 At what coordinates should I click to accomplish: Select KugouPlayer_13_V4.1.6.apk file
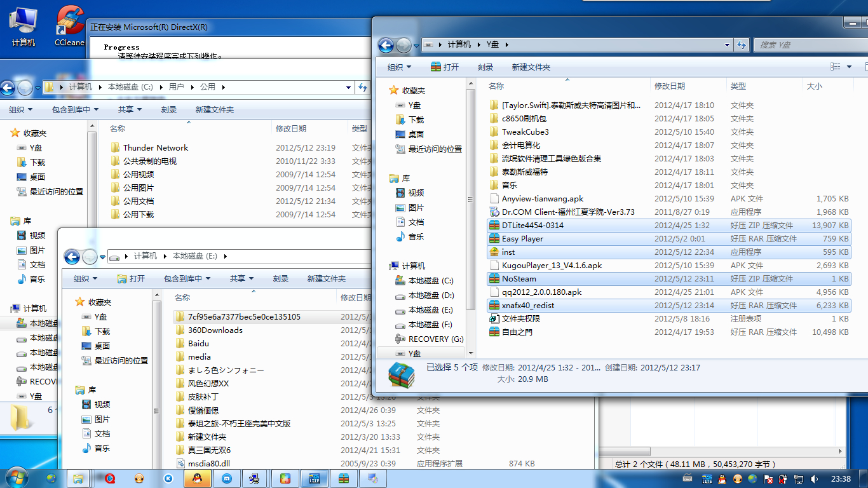(668, 265)
